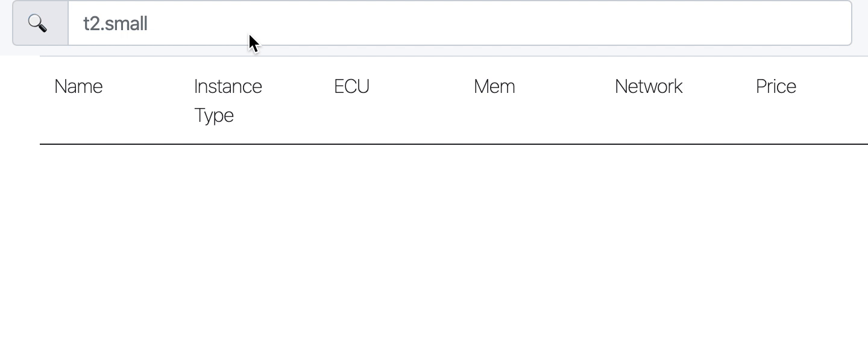Click the Name header label
The image size is (868, 362).
pyautogui.click(x=78, y=86)
